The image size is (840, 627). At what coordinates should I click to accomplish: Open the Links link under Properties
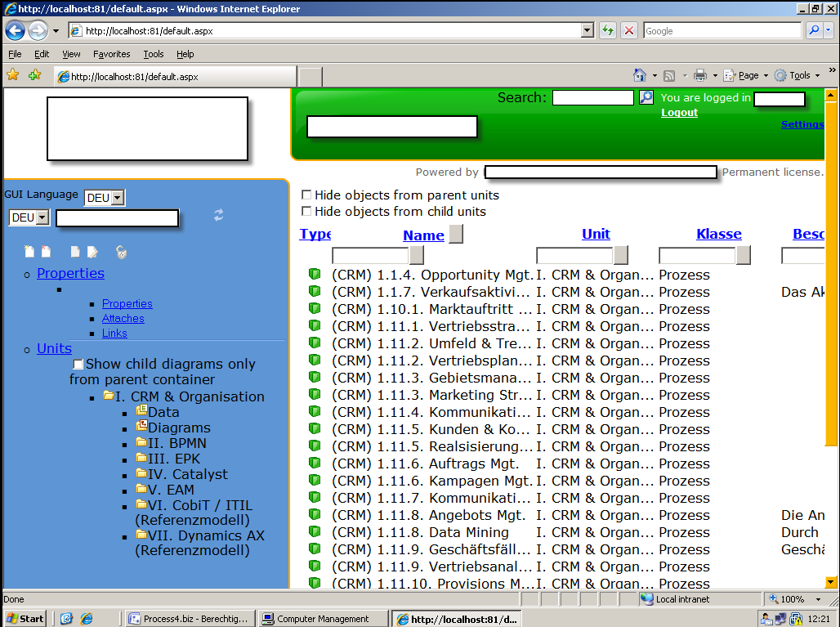(x=114, y=333)
